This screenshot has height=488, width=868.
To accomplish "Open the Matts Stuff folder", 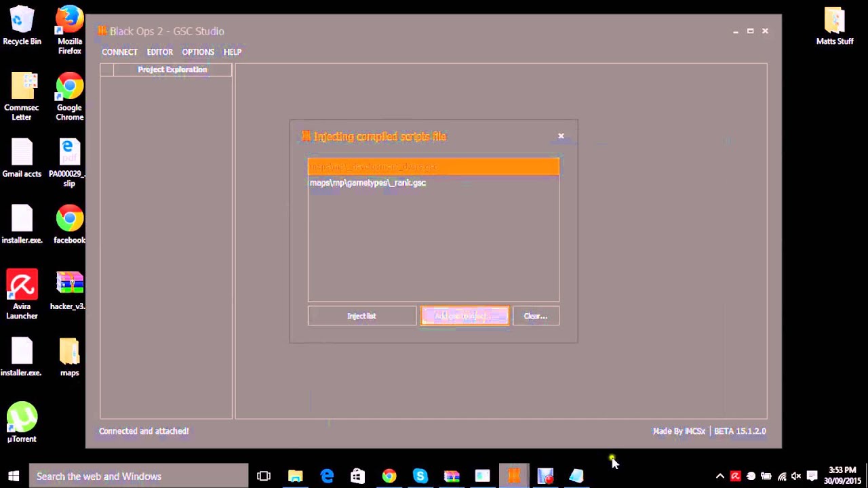I will point(835,26).
